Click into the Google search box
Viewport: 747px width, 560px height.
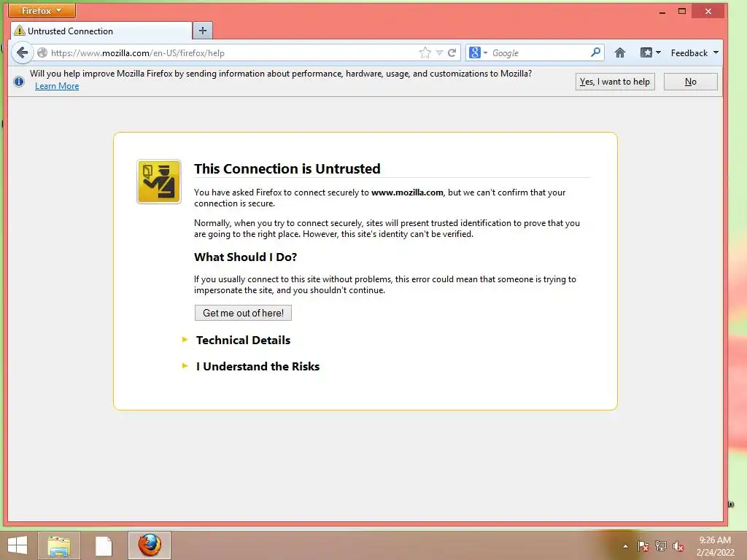[539, 52]
